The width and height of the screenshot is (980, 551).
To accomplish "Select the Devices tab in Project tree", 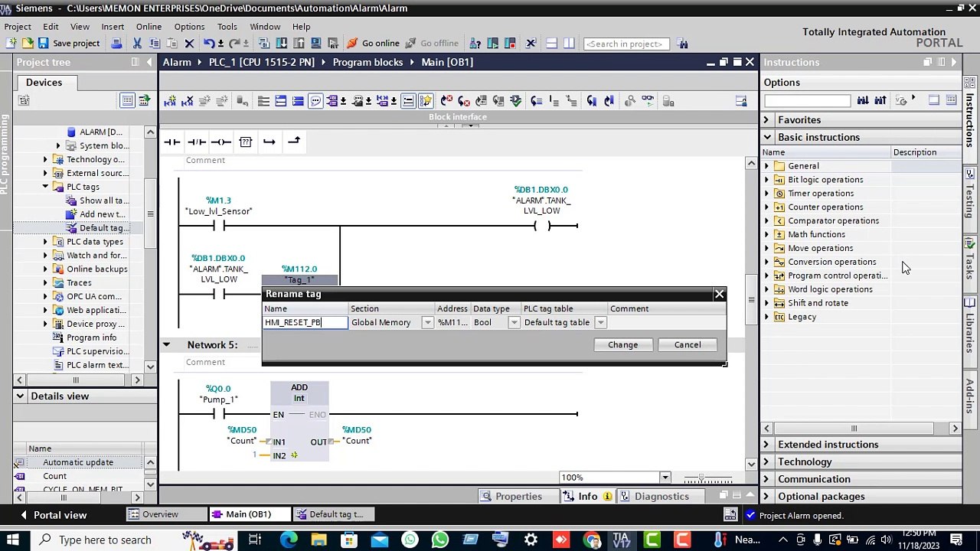I will click(44, 82).
